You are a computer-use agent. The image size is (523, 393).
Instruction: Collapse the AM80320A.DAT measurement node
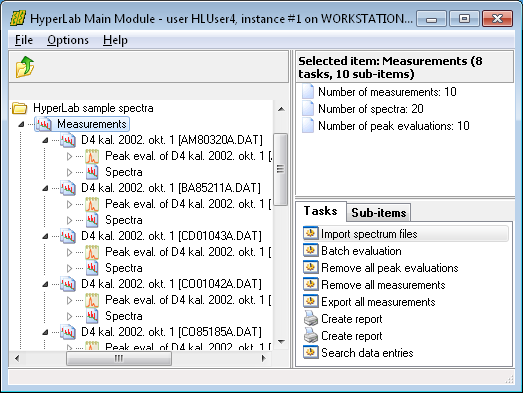[45, 140]
